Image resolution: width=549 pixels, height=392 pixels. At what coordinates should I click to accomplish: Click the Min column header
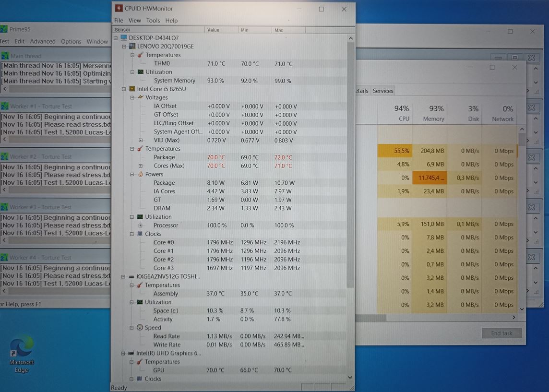coord(255,30)
